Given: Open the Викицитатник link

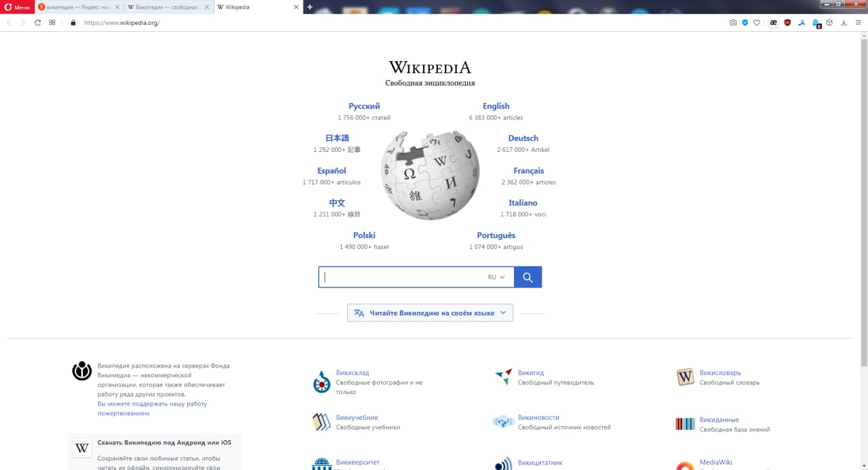Looking at the screenshot, I should click(540, 463).
